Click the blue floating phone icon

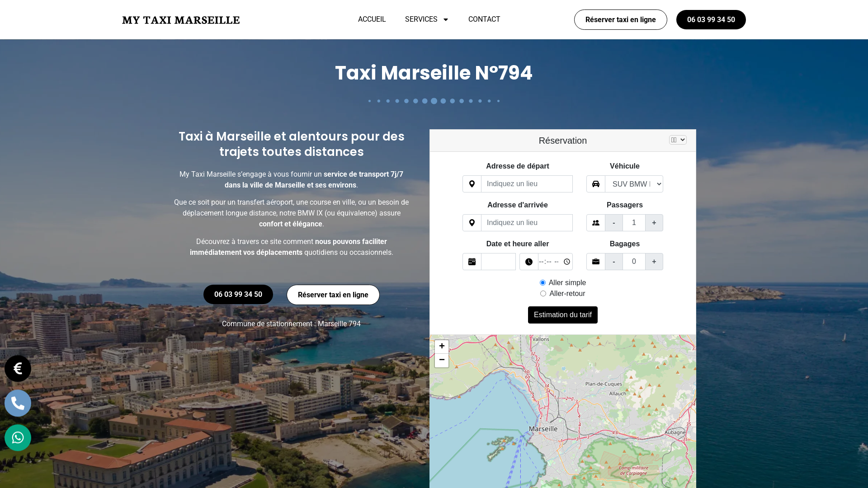tap(18, 403)
